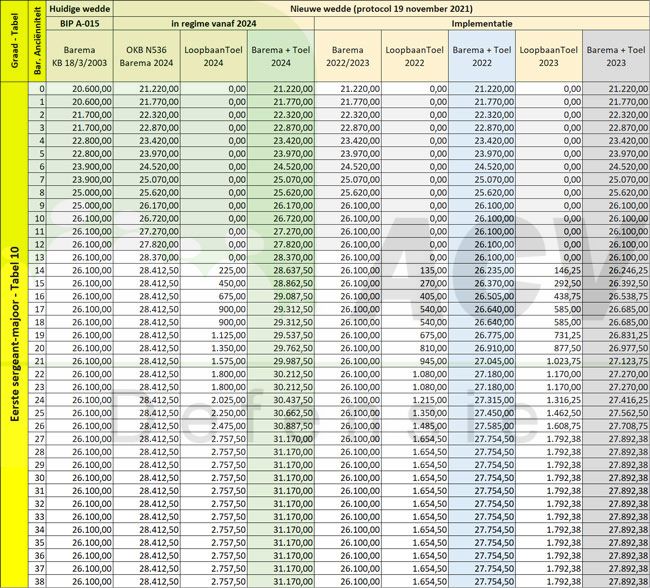Click the cell with value 438,75
This screenshot has width=650, height=588.
[x=549, y=296]
